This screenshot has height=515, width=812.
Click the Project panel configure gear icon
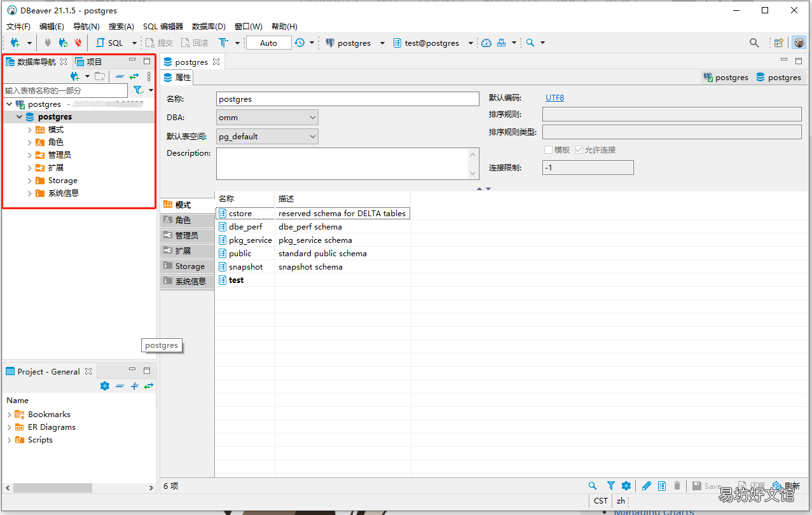coord(105,386)
